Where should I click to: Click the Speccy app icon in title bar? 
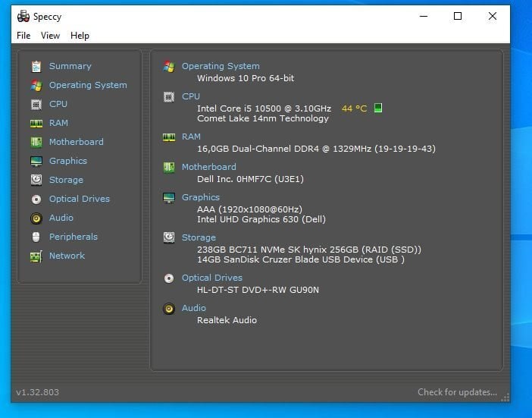pyautogui.click(x=23, y=16)
